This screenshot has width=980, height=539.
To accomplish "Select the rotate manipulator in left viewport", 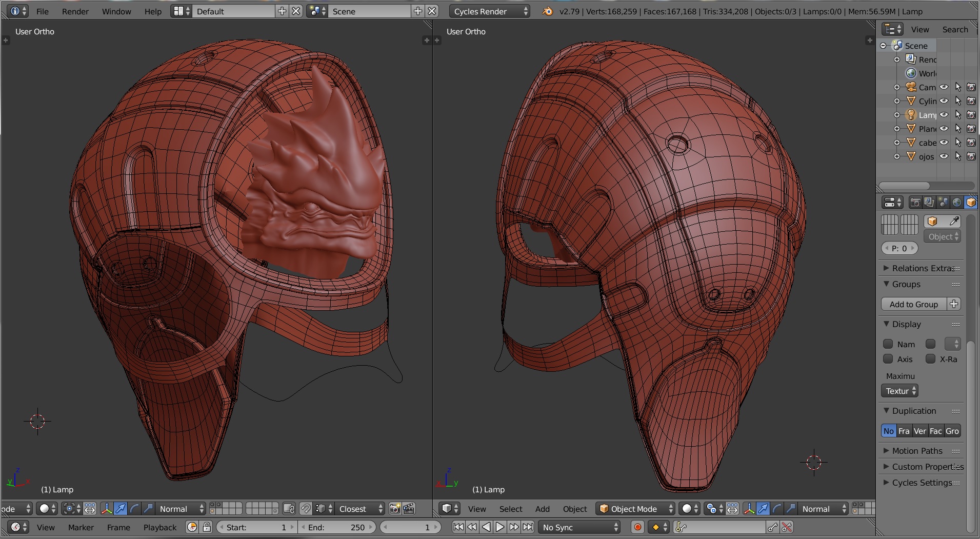I will tap(134, 509).
